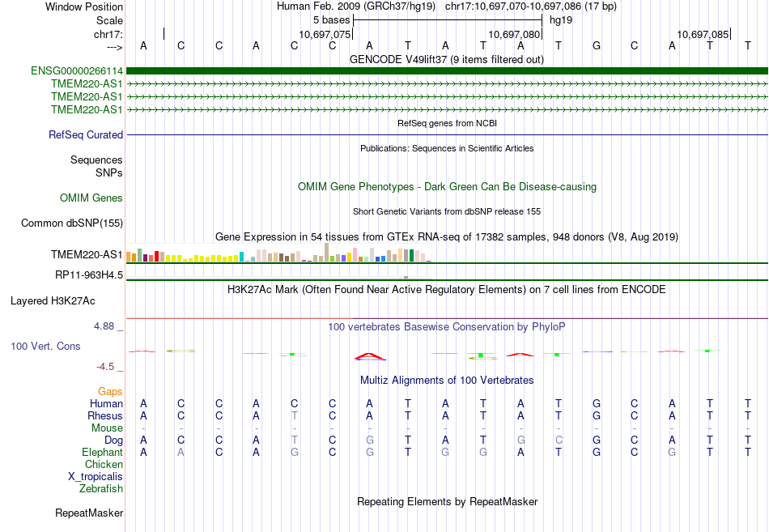Image resolution: width=769 pixels, height=532 pixels.
Task: Select TMEM220-AS1 label beside GTEx bar chart
Action: [x=87, y=254]
